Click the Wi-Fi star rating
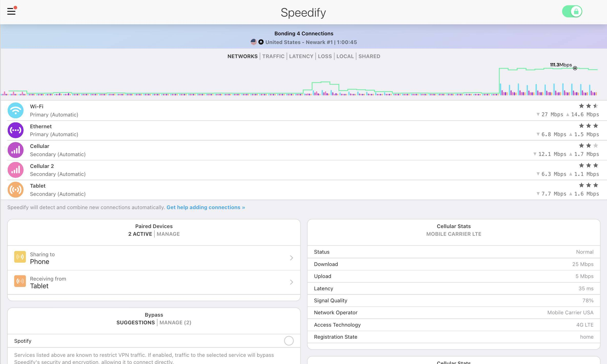The width and height of the screenshot is (607, 364). coord(589,106)
